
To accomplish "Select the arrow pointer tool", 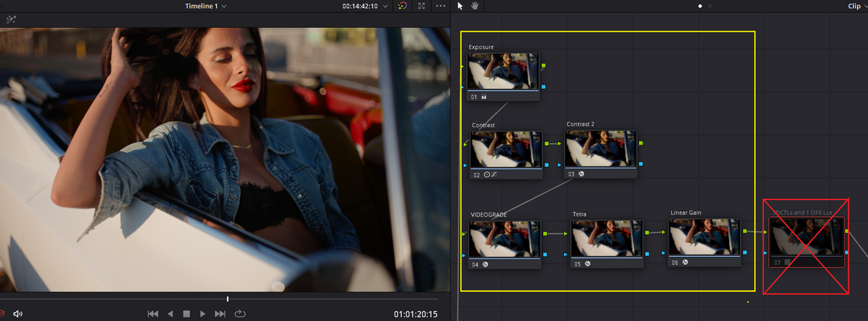I will (460, 6).
